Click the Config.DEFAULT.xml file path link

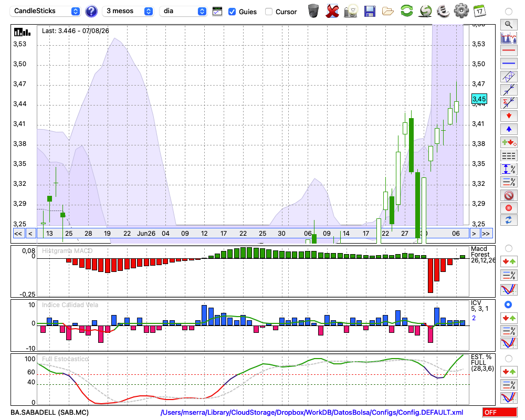click(x=312, y=412)
